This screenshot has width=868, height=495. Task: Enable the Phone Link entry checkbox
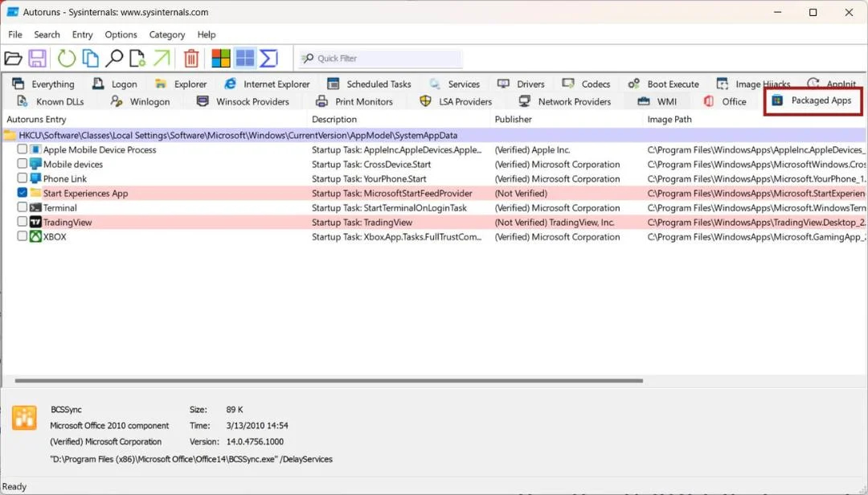[x=23, y=178]
